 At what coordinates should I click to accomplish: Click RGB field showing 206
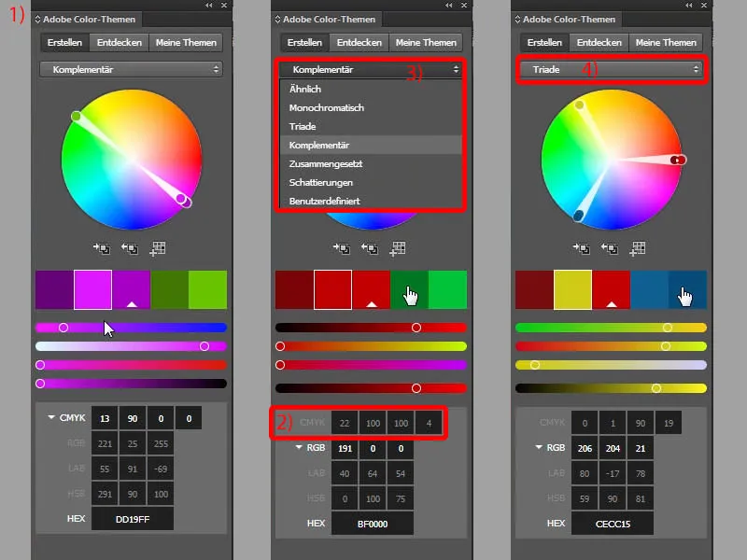[585, 448]
